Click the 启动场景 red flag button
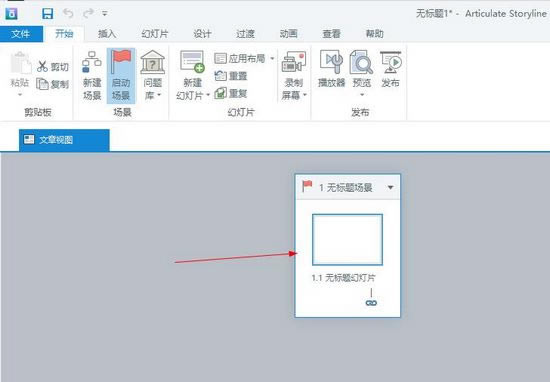550x382 pixels. (121, 75)
